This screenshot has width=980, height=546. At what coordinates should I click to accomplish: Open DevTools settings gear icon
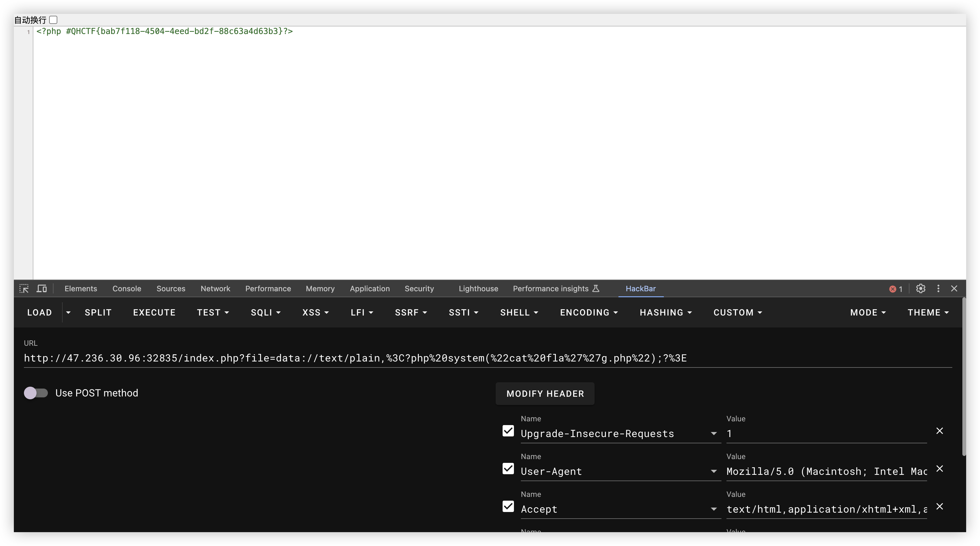click(920, 288)
